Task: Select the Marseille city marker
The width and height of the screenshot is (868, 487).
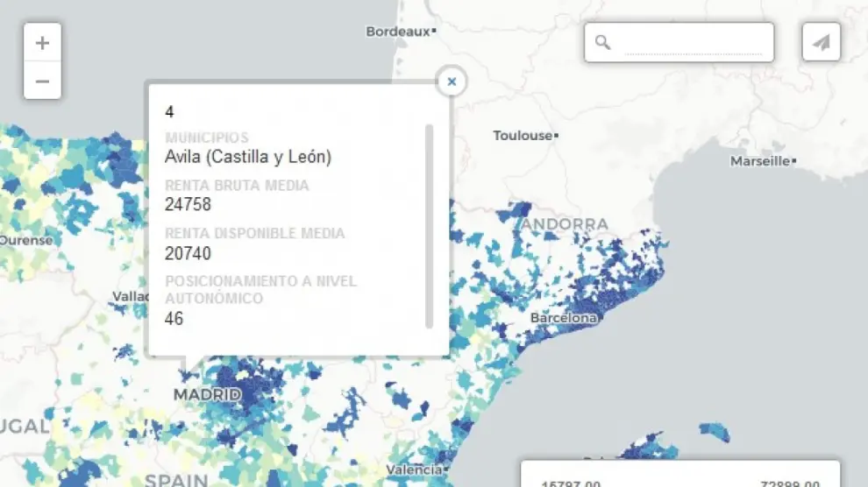Action: [x=793, y=161]
